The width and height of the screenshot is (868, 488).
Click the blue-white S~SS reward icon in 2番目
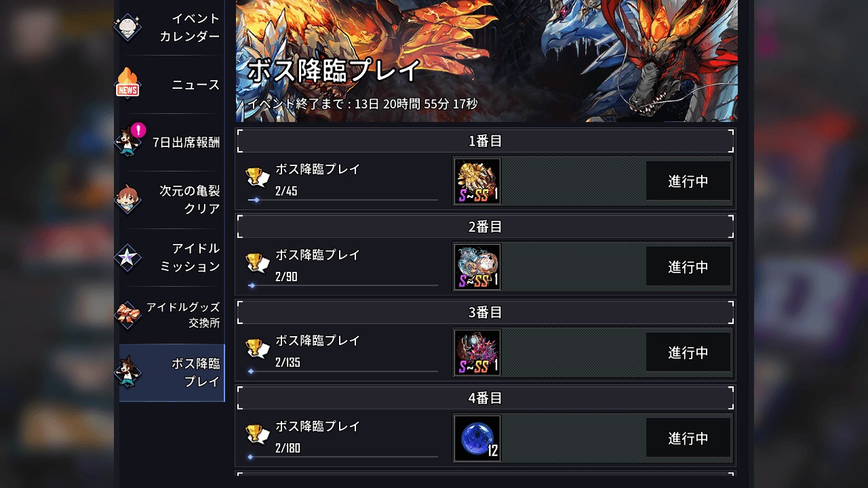(x=477, y=267)
